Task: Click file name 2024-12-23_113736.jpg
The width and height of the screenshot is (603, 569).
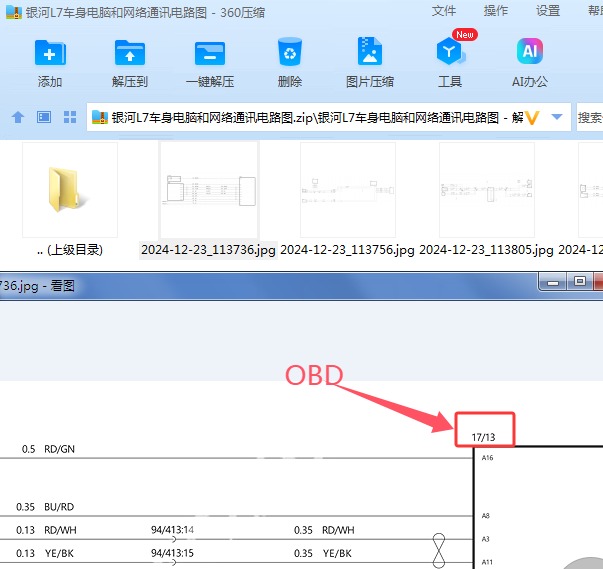Action: (208, 250)
